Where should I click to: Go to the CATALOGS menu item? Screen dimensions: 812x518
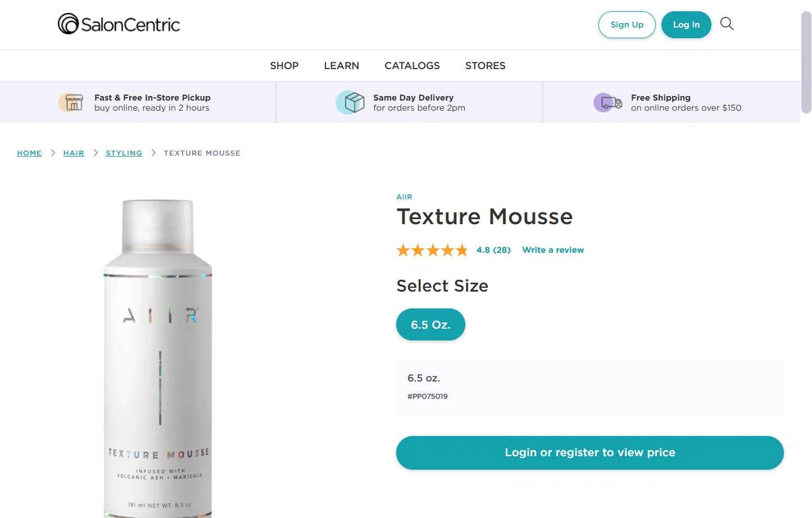tap(412, 66)
